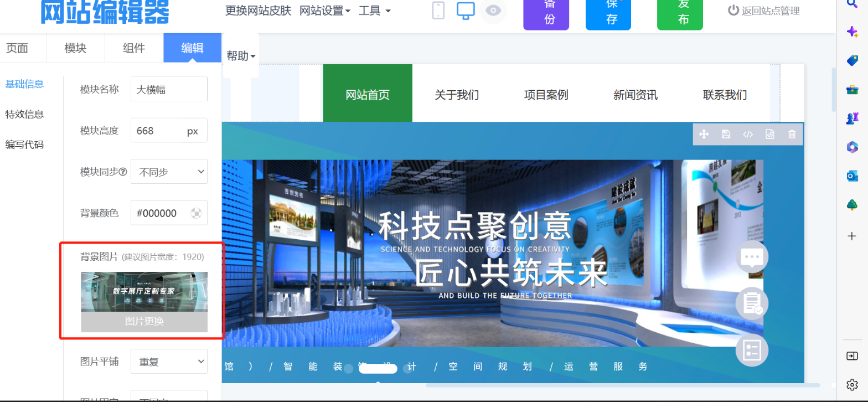
Task: Switch to the 组件 tab
Action: coord(134,48)
